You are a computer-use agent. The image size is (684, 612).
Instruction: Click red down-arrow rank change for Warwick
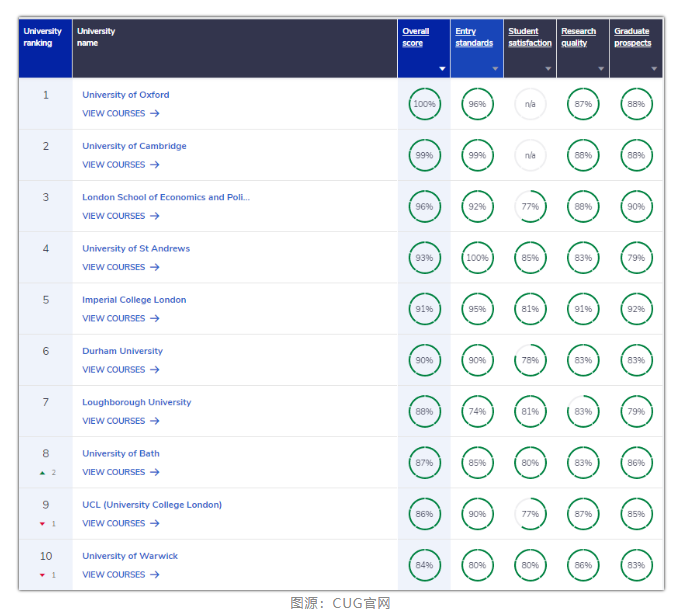(x=42, y=575)
